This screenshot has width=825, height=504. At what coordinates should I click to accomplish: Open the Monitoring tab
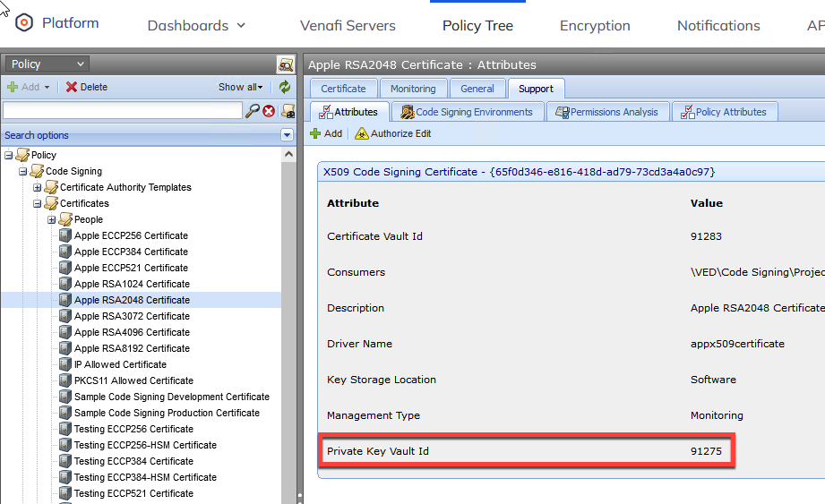(x=413, y=89)
